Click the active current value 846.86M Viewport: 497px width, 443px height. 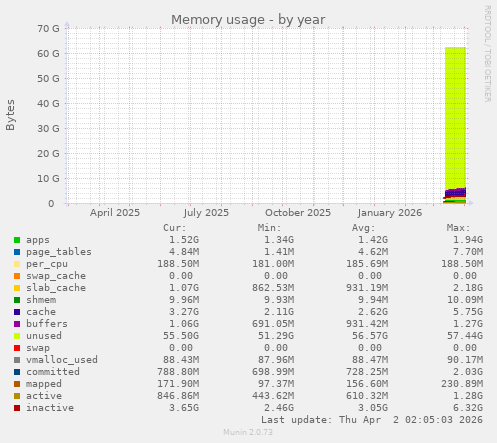coord(178,396)
